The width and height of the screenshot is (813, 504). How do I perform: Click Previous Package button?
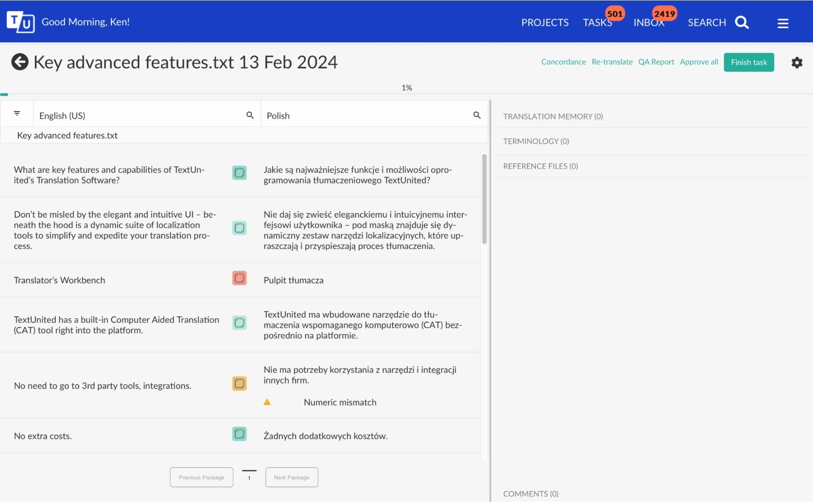coord(201,477)
